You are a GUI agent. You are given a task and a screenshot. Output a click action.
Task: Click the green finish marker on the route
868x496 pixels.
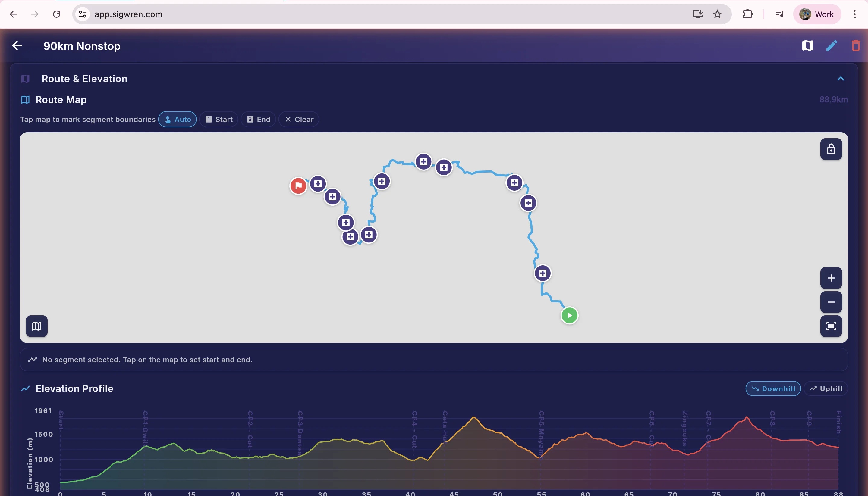(569, 315)
